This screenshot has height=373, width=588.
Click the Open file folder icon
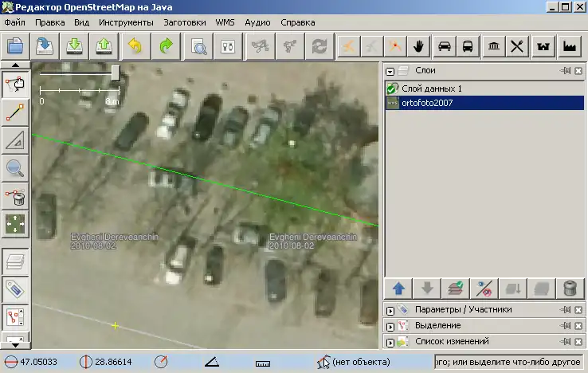click(16, 45)
